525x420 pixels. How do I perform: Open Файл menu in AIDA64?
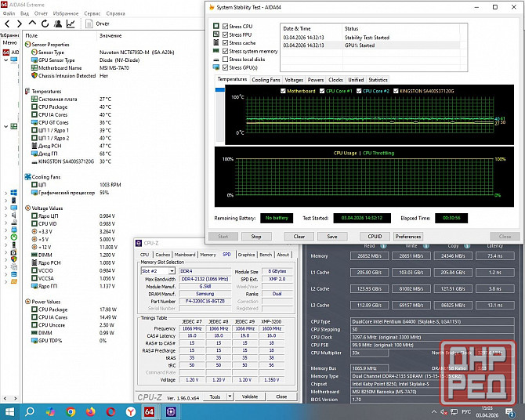(9, 13)
